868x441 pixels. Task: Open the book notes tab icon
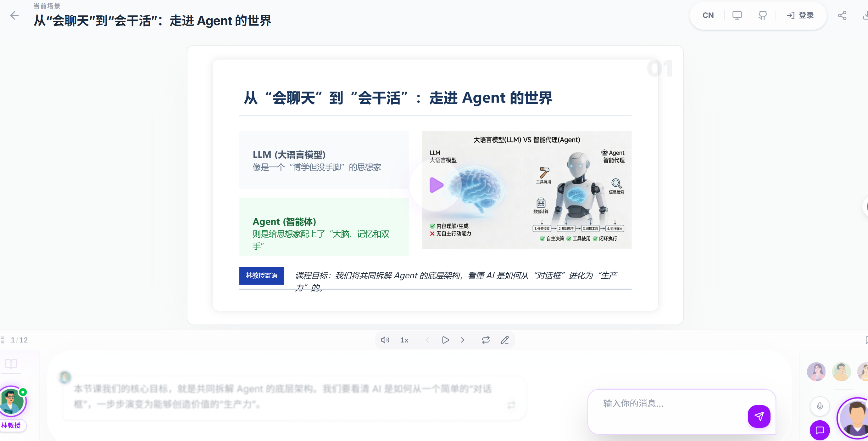tap(11, 364)
